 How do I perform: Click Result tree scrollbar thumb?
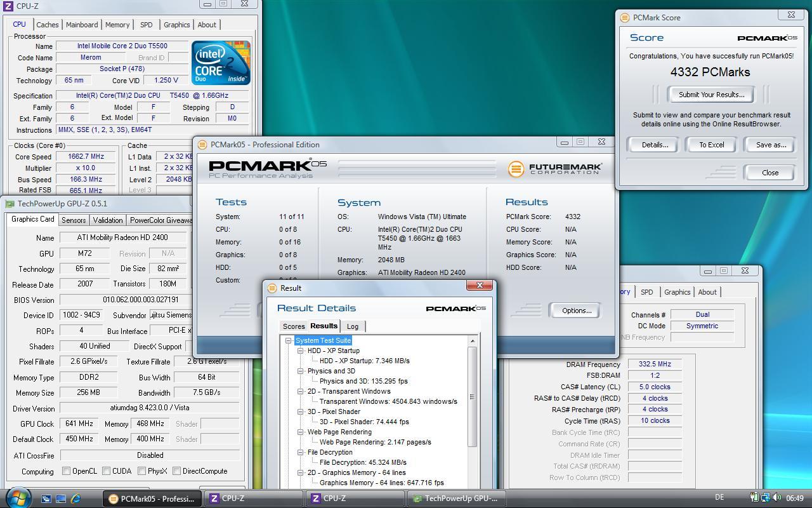[472, 397]
